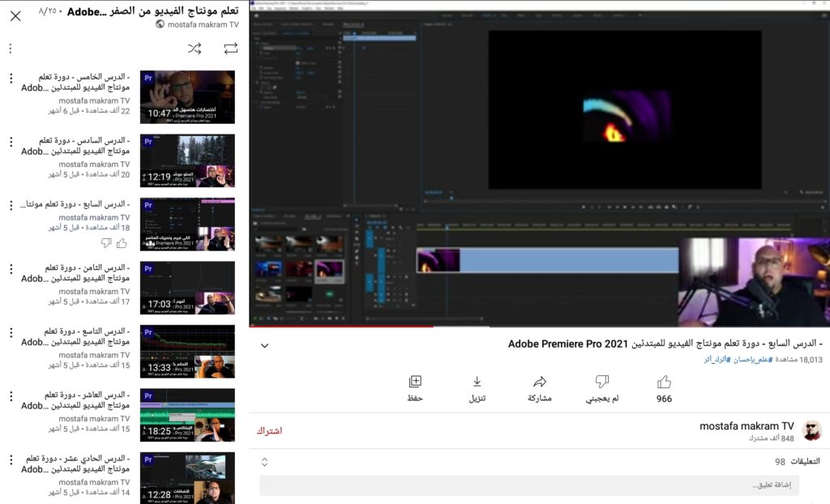Open kebab menu next to الدرس التاسع

tap(10, 331)
